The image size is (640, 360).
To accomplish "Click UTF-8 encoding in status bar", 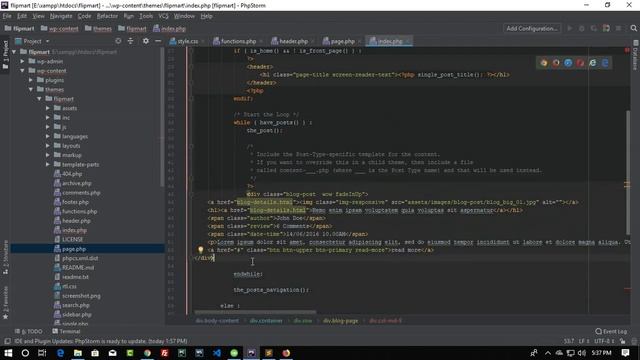I will [x=604, y=341].
